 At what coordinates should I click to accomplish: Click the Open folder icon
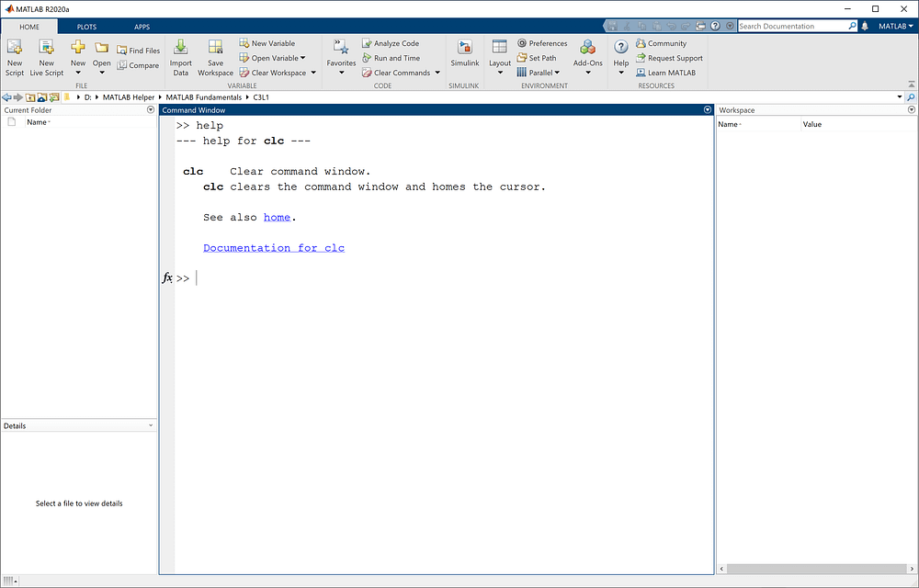point(101,49)
